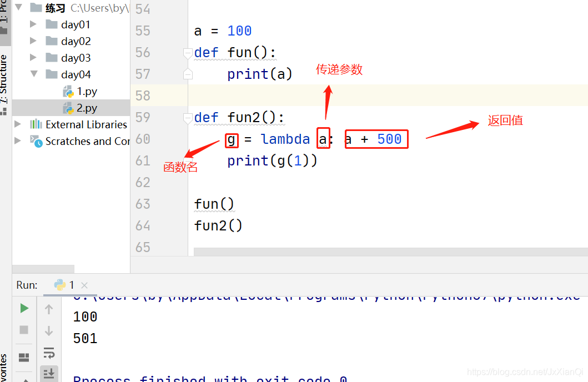The image size is (588, 382).
Task: Click the up the stack trace arrow
Action: point(49,309)
